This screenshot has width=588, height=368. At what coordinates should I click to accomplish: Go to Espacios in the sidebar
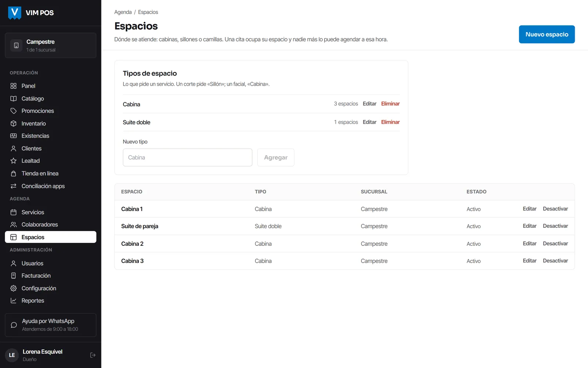[x=51, y=237]
